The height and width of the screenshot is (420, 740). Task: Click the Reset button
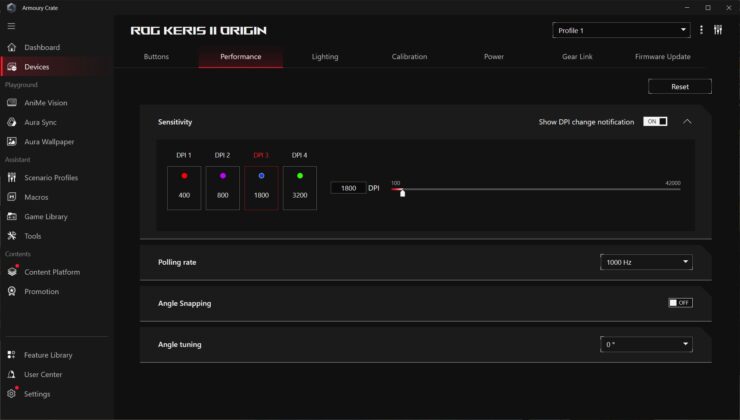(680, 86)
